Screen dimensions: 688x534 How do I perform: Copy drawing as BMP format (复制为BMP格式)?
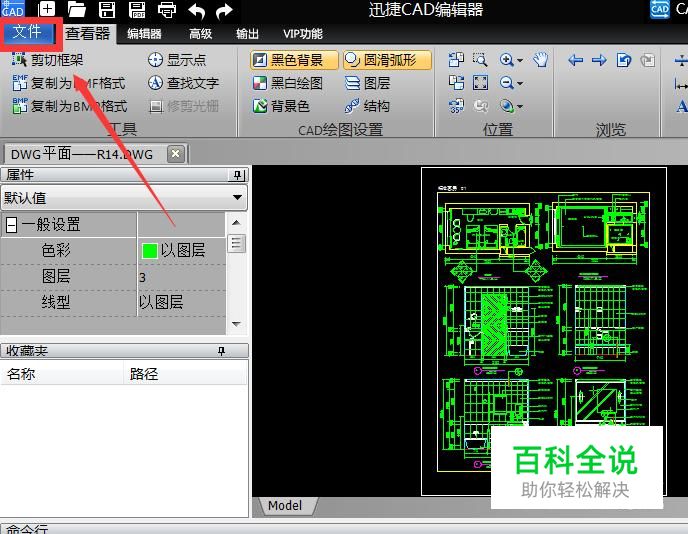point(70,106)
